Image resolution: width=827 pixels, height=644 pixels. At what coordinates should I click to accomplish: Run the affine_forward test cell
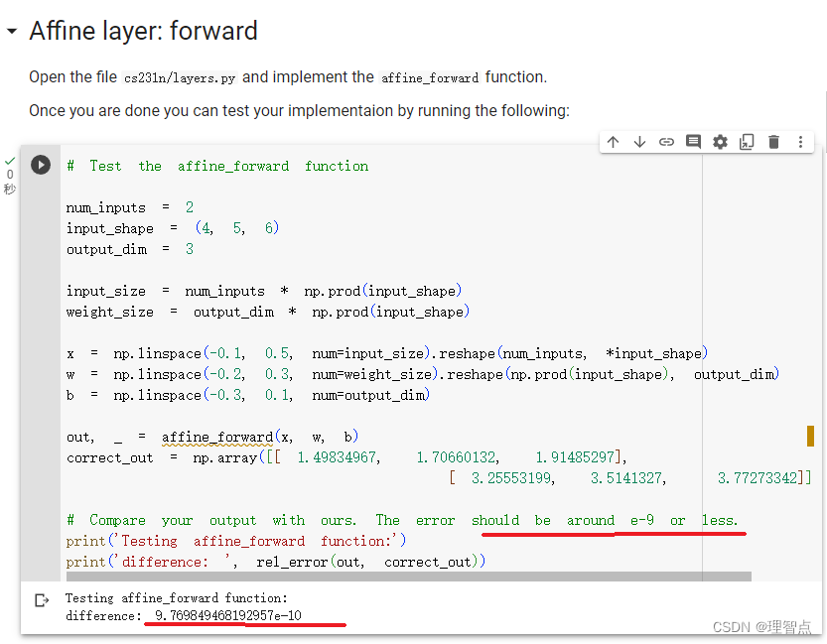click(x=41, y=165)
